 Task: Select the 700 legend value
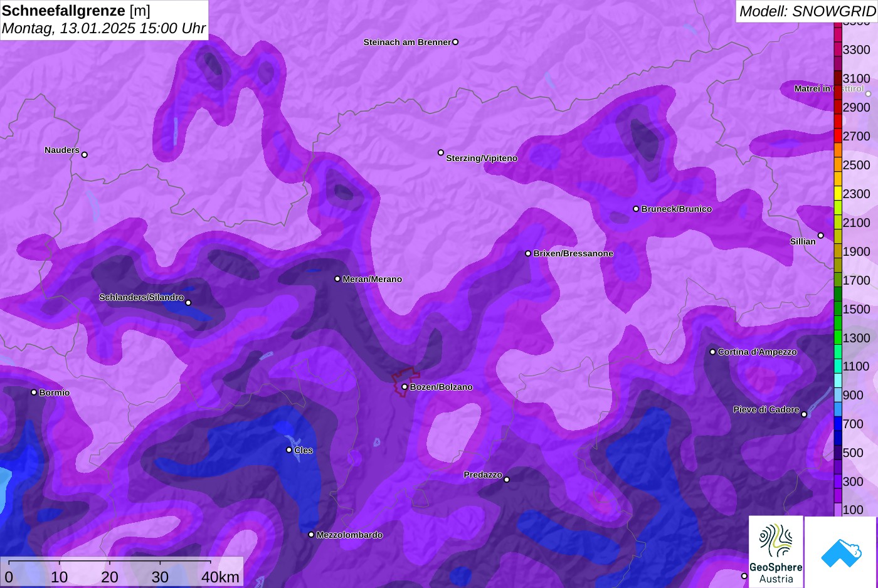853,424
